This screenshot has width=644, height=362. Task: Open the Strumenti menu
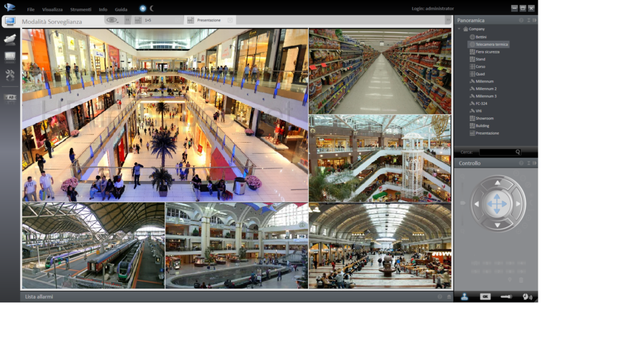click(x=80, y=9)
